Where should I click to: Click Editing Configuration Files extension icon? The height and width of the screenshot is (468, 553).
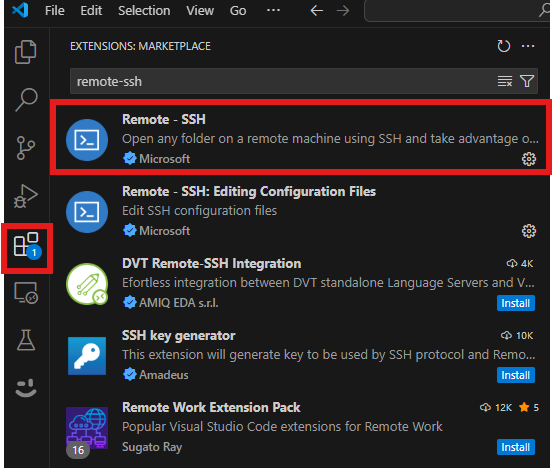[87, 212]
